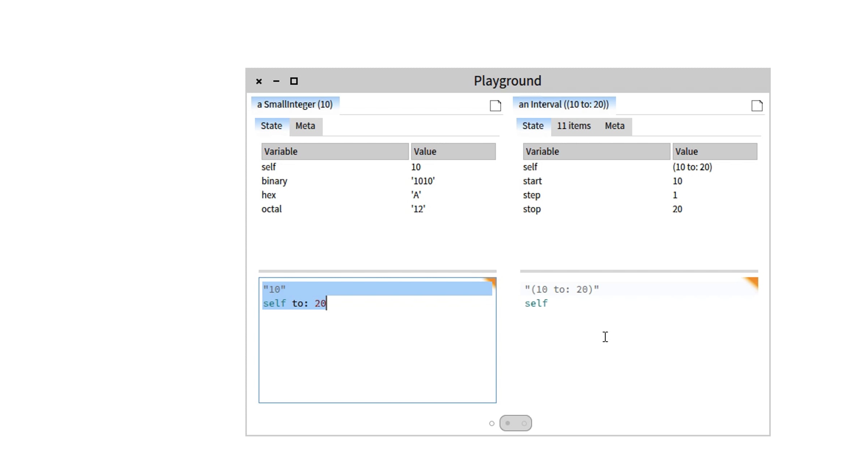Click the page icon in the SmallInteger pane

click(495, 106)
